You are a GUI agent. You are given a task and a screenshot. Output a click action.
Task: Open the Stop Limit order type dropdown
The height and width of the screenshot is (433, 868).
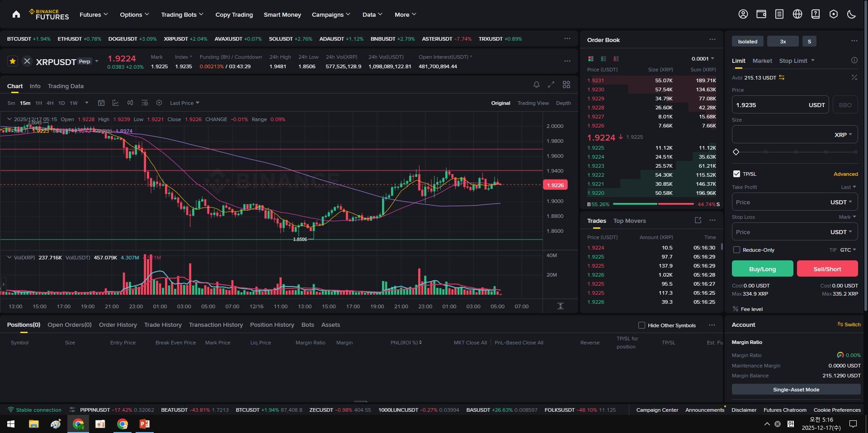[x=797, y=61]
